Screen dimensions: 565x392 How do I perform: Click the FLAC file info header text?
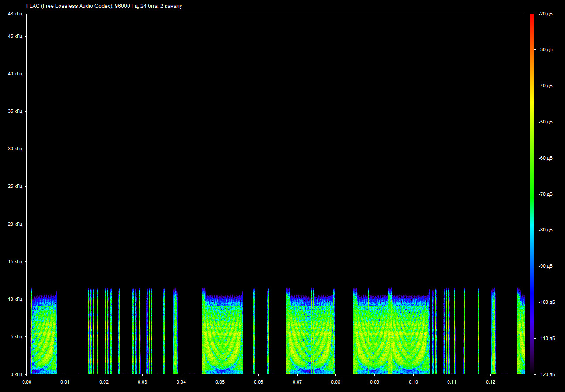(104, 6)
